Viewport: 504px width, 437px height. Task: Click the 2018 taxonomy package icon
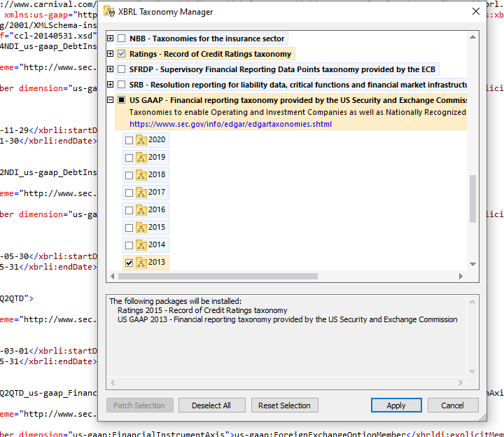click(x=141, y=175)
